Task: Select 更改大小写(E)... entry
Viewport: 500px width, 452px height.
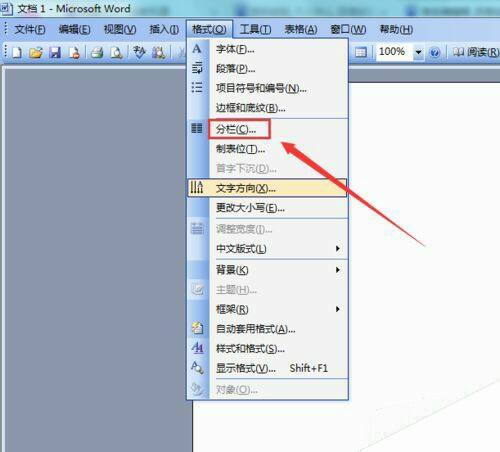Action: coord(267,208)
